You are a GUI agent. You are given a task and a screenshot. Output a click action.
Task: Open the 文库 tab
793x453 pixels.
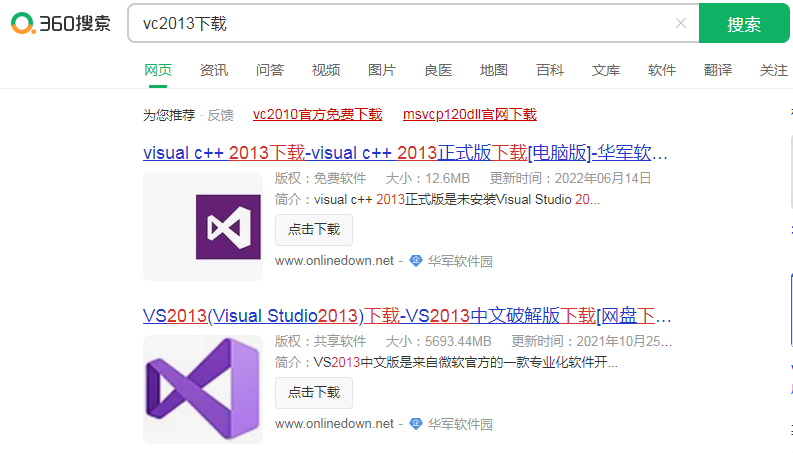coord(606,70)
